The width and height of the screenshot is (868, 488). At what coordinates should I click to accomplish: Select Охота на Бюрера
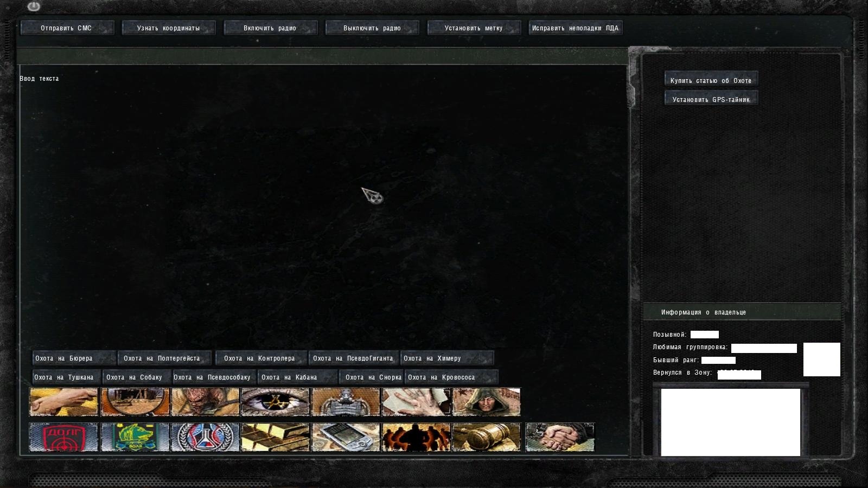pos(74,358)
